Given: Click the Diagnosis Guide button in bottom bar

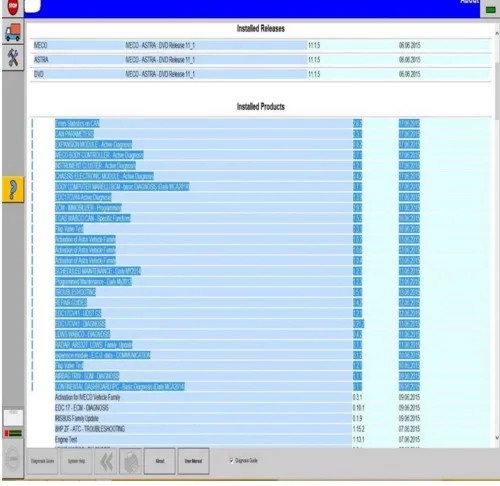Looking at the screenshot, I should click(42, 461).
